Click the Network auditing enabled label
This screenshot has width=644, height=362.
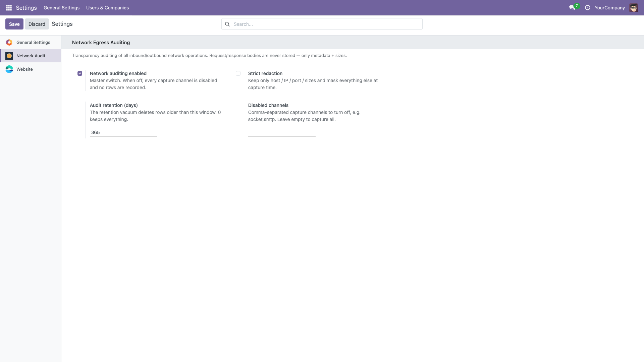(x=118, y=73)
